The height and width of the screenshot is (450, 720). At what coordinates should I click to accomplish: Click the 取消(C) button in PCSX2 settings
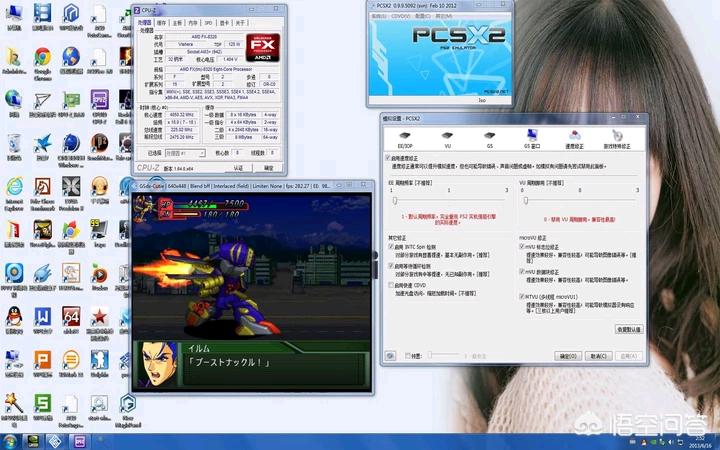click(x=598, y=356)
